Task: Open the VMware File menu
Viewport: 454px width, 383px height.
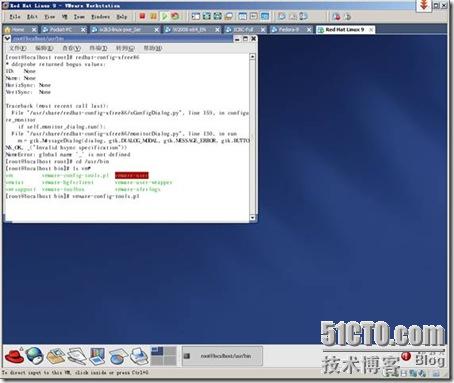Action: point(14,16)
